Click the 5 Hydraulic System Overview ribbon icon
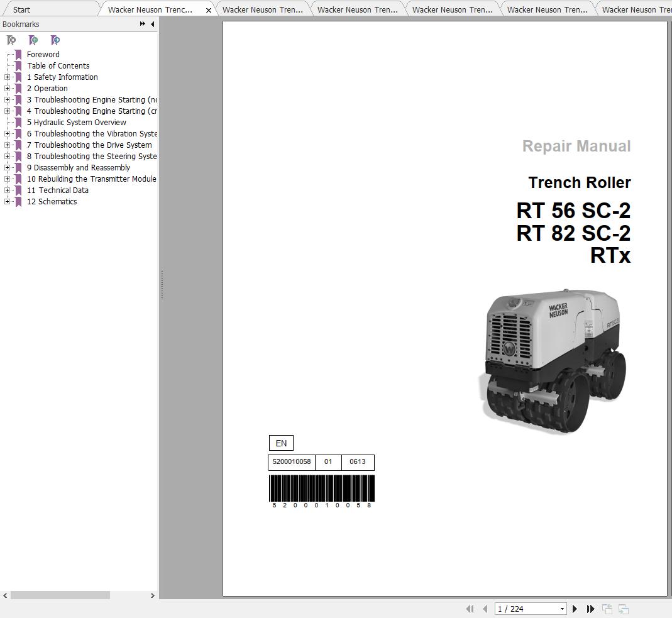Screen dimensions: 672x618 pyautogui.click(x=18, y=122)
